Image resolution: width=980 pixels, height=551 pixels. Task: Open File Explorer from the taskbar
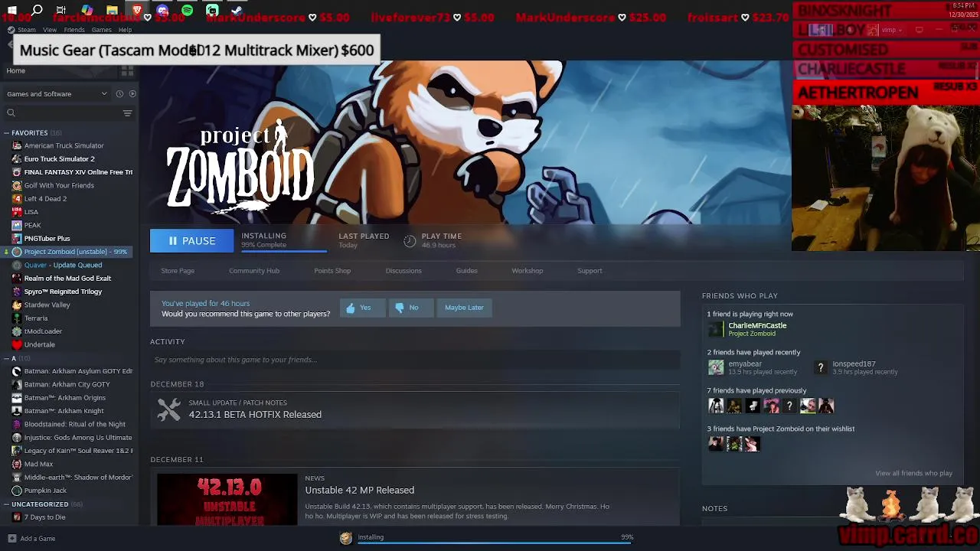click(112, 10)
